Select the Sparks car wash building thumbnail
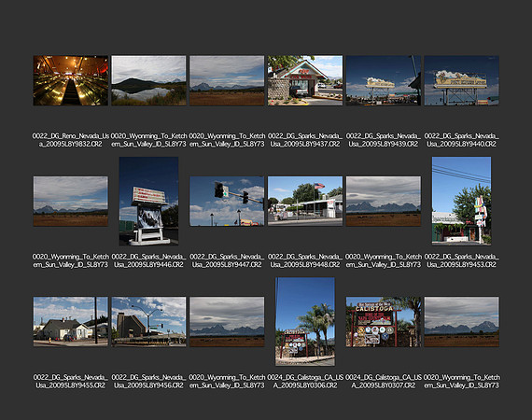The image size is (532, 420). [x=305, y=80]
